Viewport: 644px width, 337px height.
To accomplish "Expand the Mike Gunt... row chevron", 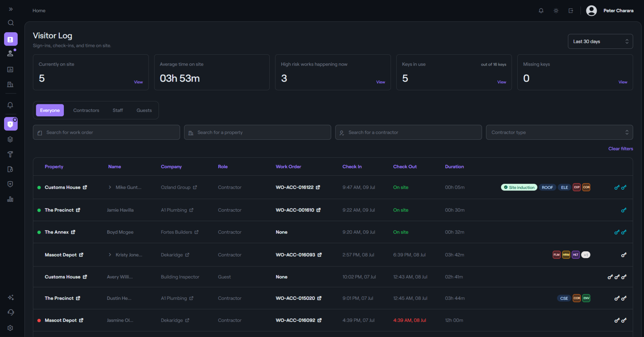I will [x=110, y=187].
